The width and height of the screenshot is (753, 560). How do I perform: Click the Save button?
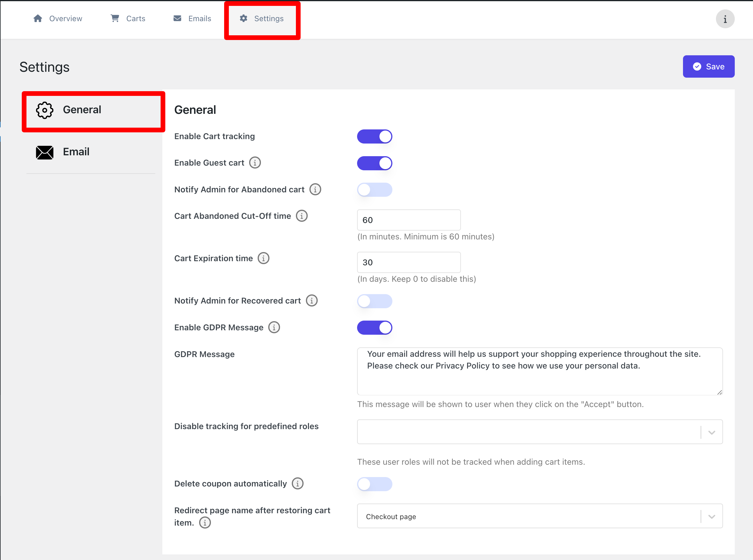708,66
